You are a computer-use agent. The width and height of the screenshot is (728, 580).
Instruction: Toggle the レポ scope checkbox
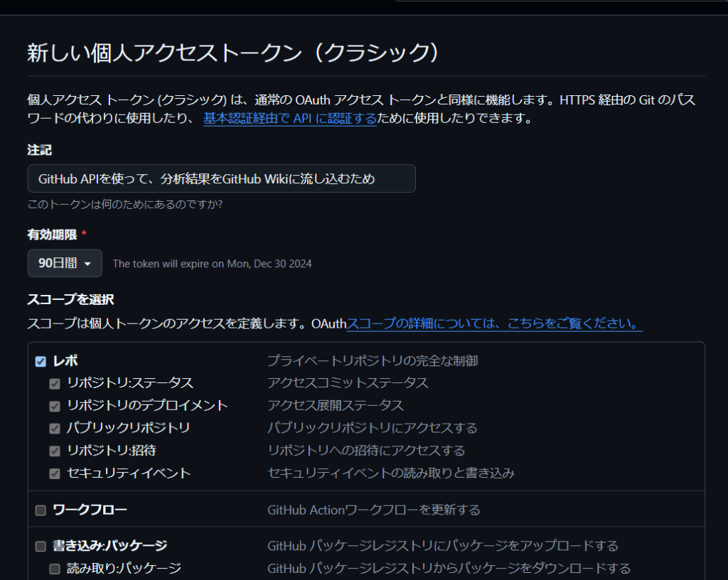pyautogui.click(x=41, y=362)
